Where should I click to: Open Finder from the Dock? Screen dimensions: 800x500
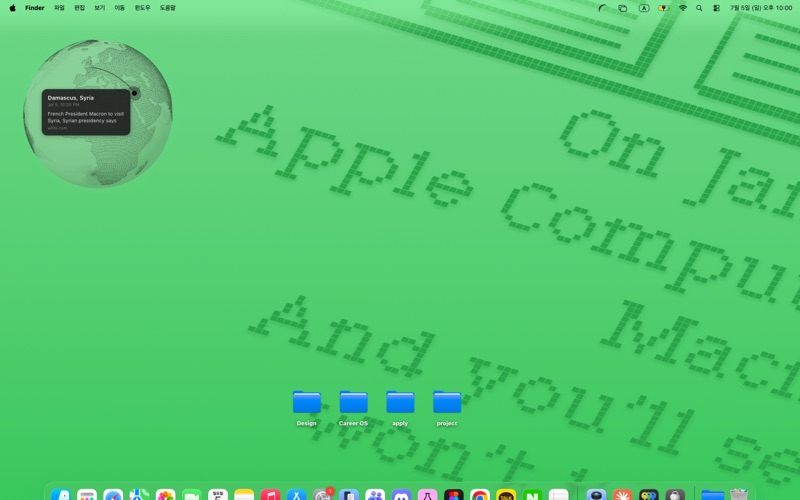pyautogui.click(x=61, y=496)
